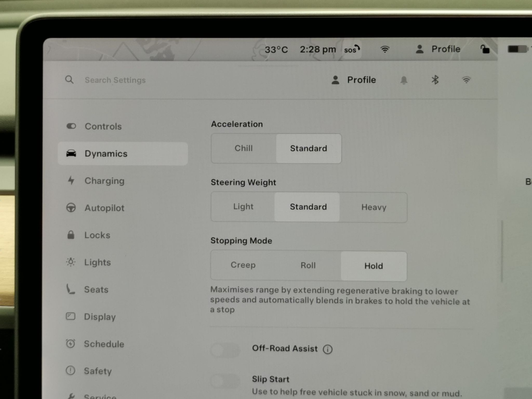Toggle the Off-Road Assist switch

point(225,350)
